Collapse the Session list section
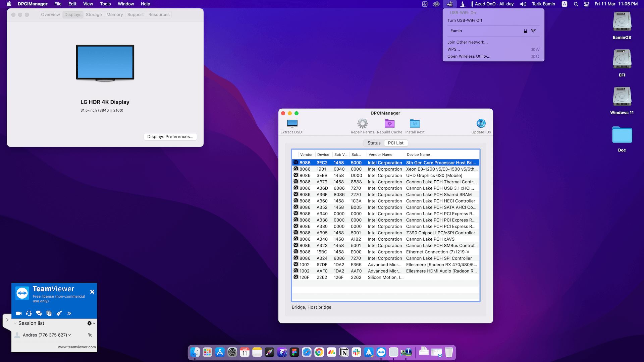 tap(15, 323)
